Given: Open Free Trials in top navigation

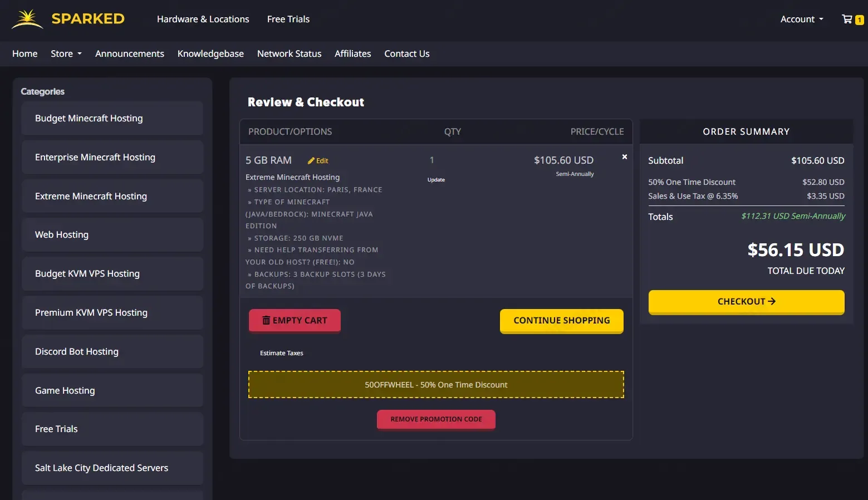Looking at the screenshot, I should (x=288, y=19).
